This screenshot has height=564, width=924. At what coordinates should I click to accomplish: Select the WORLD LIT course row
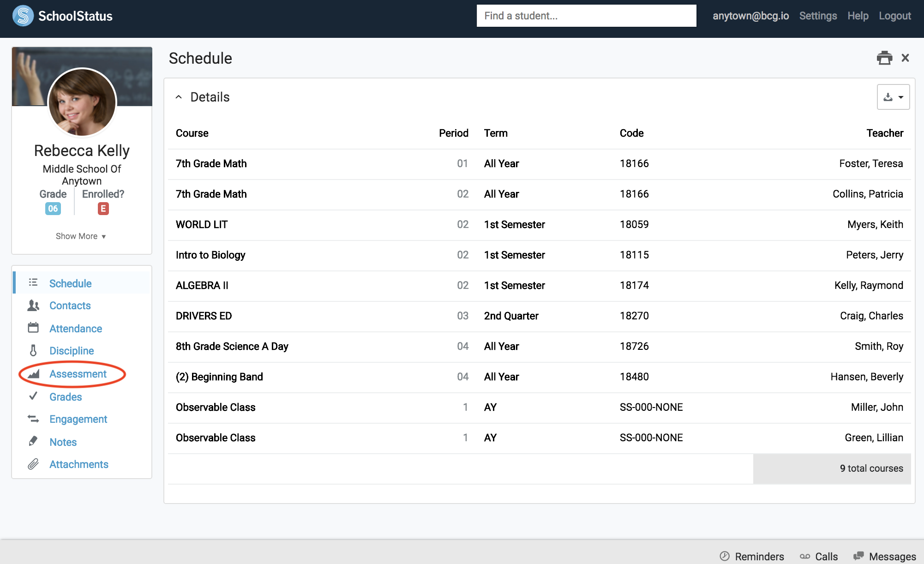tap(539, 225)
